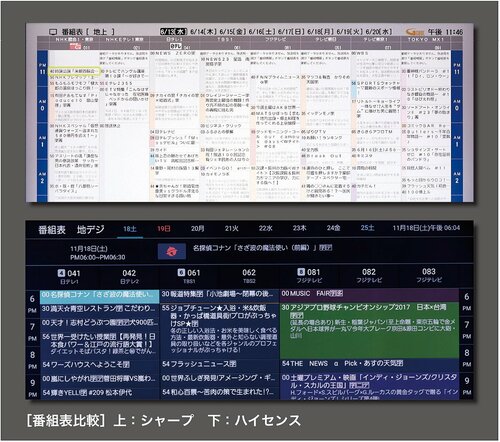Screen dimensions: 500x442
Task: Open the 20月 date tab
Action: point(198,228)
